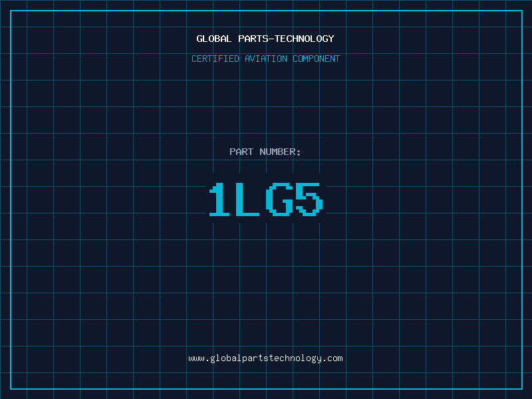The width and height of the screenshot is (532, 399).
Task: Select the large 1LG5 part number
Action: pyautogui.click(x=265, y=199)
